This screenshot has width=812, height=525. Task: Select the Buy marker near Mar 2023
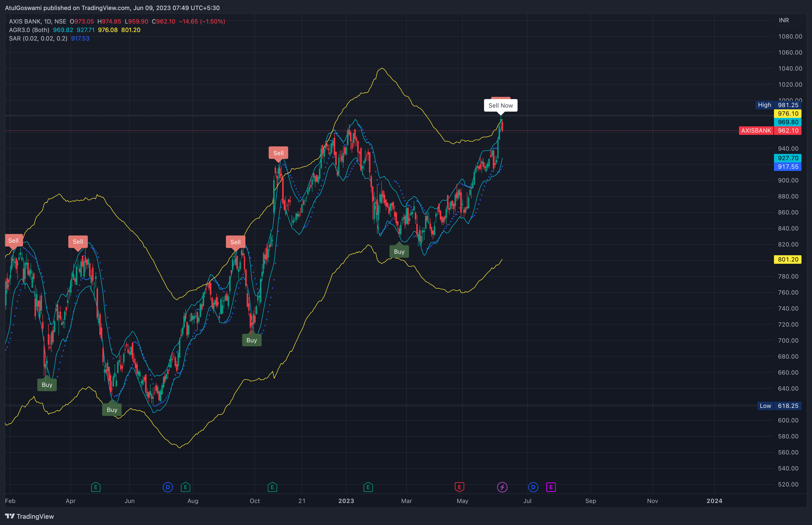(x=399, y=251)
